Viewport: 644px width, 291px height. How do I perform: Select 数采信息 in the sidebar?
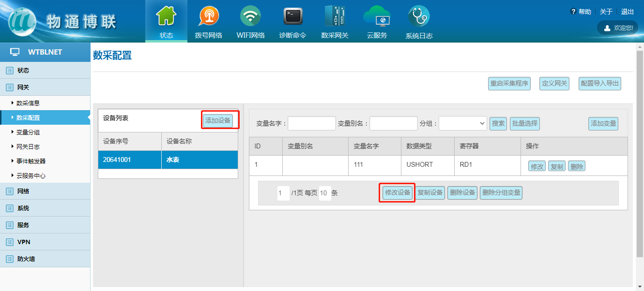click(x=28, y=103)
